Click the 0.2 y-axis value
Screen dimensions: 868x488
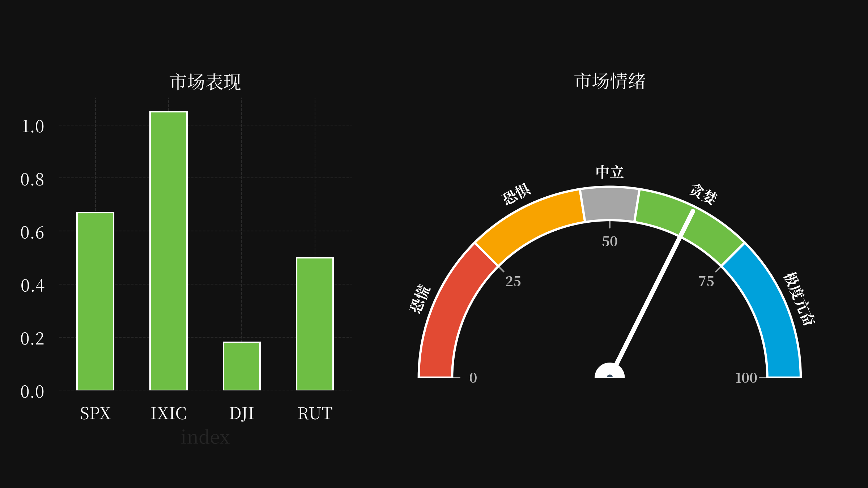pyautogui.click(x=33, y=339)
